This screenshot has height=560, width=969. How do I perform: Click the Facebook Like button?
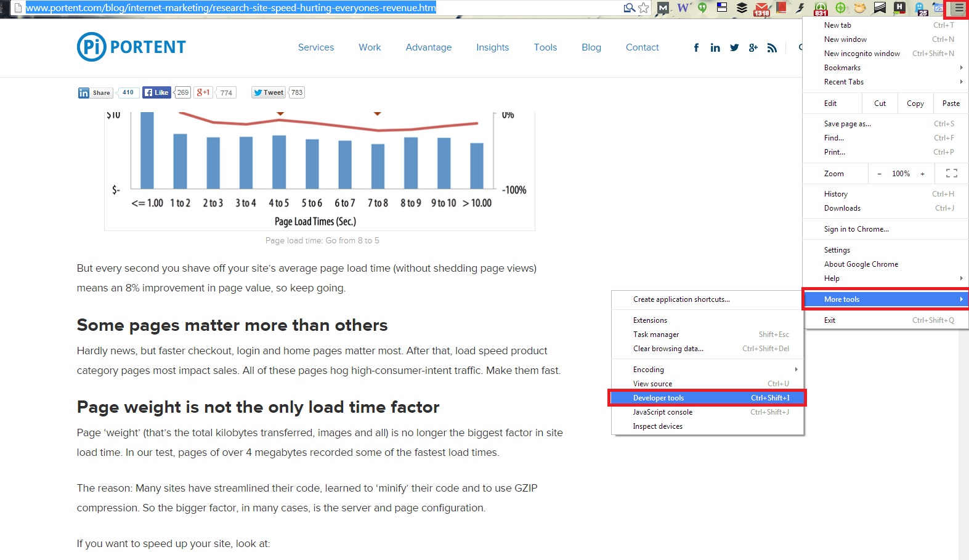point(156,92)
